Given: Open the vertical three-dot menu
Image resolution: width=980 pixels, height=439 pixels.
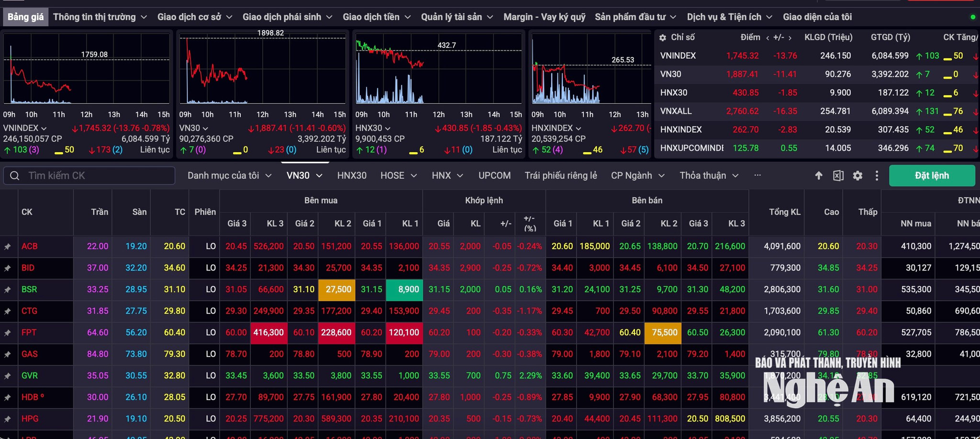Looking at the screenshot, I should 877,176.
